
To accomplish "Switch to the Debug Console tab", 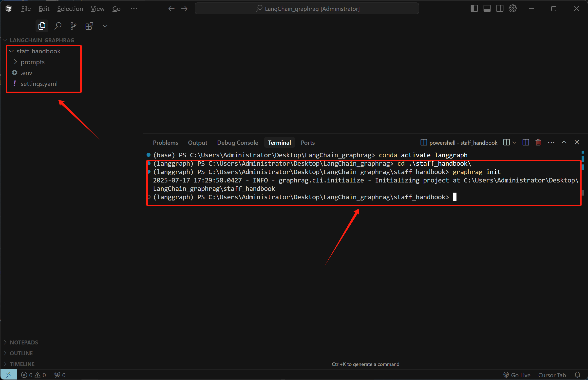I will [238, 143].
